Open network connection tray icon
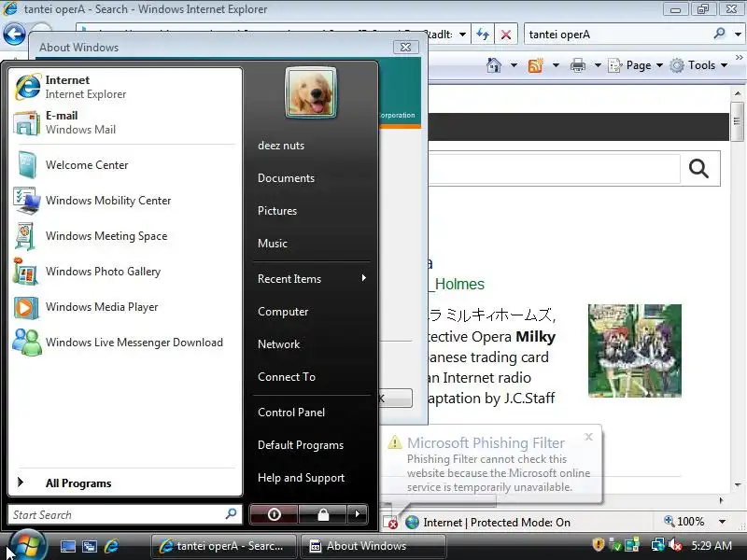 click(x=657, y=545)
